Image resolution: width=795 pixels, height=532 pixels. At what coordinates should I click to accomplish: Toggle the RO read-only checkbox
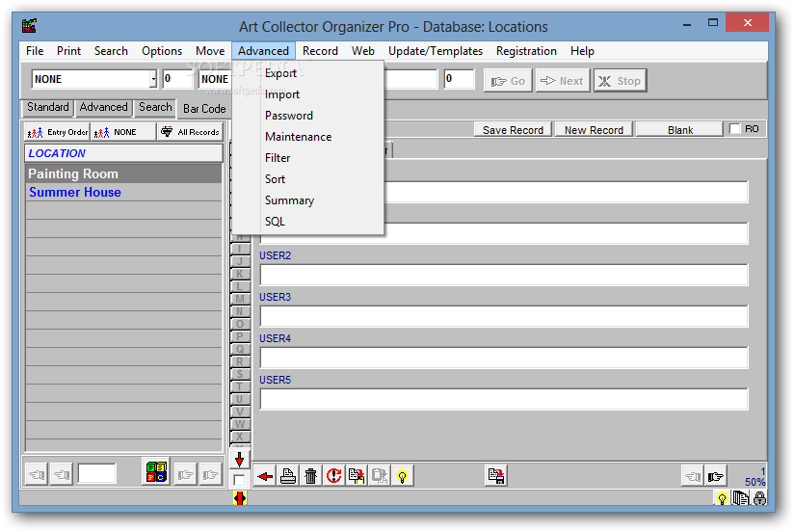pyautogui.click(x=734, y=129)
